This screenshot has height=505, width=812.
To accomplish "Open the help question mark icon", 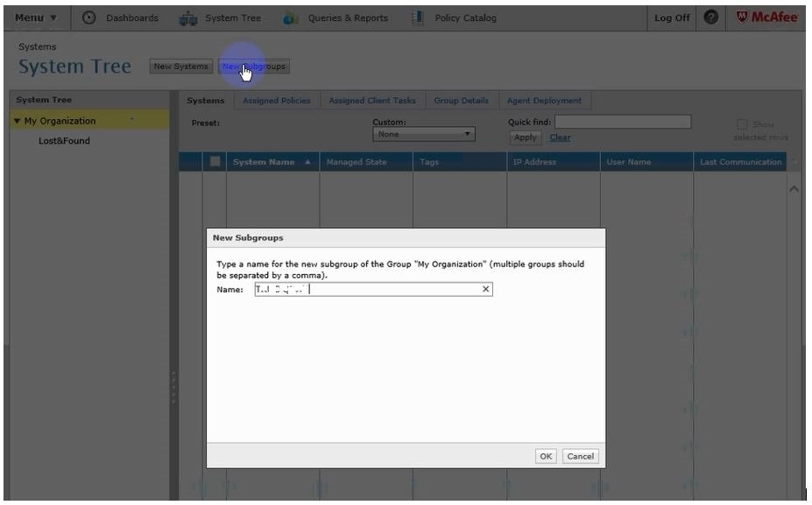I will click(712, 18).
